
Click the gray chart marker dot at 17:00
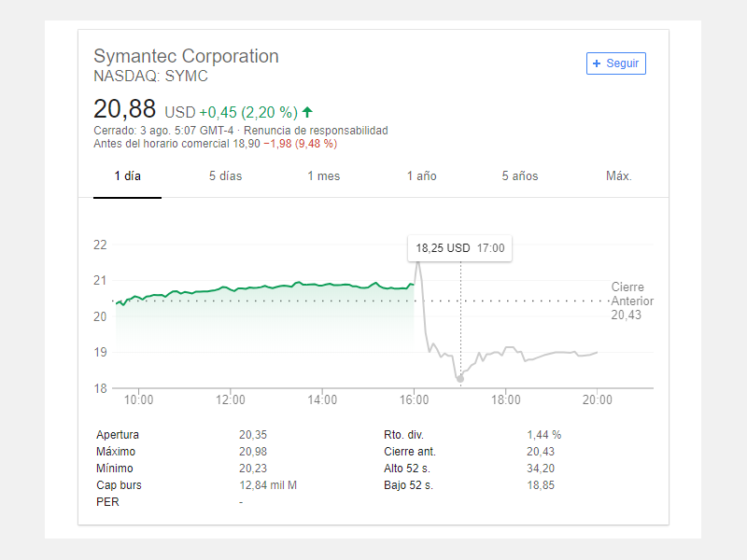click(460, 379)
